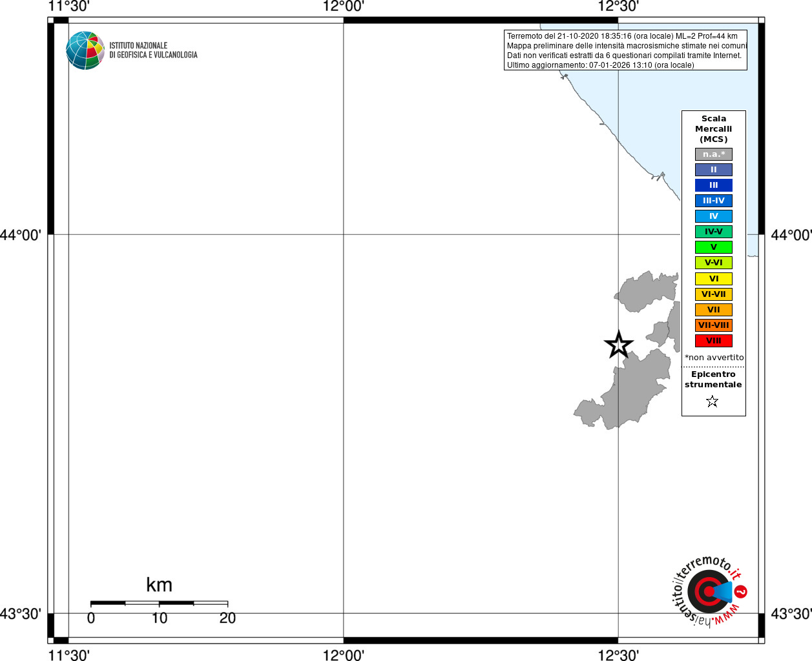Click the 'Dati non verificati' line
This screenshot has height=661, width=812.
pos(624,56)
